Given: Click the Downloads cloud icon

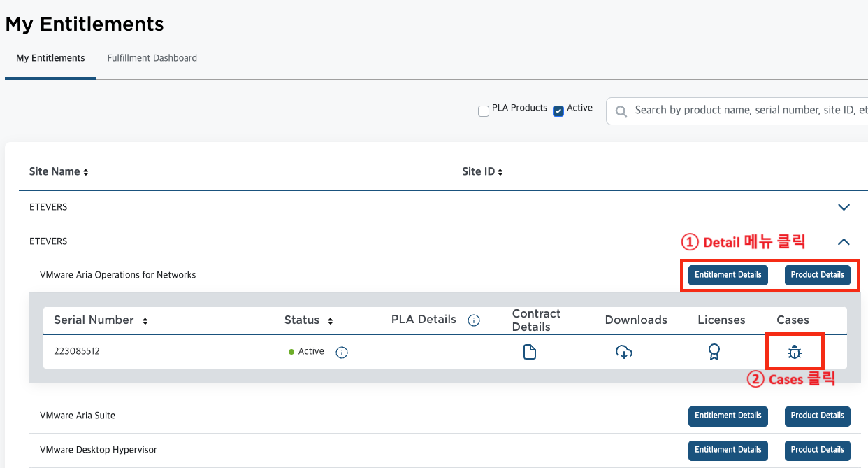Looking at the screenshot, I should tap(624, 352).
